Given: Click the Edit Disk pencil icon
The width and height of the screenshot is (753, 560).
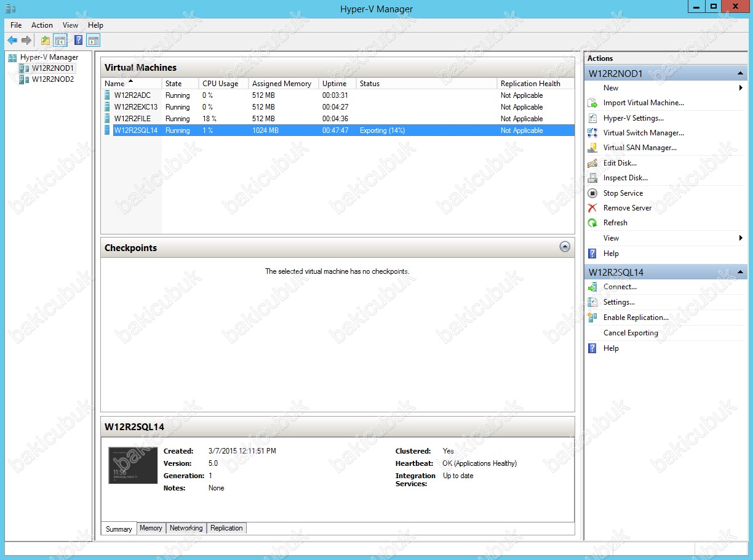Looking at the screenshot, I should 592,163.
